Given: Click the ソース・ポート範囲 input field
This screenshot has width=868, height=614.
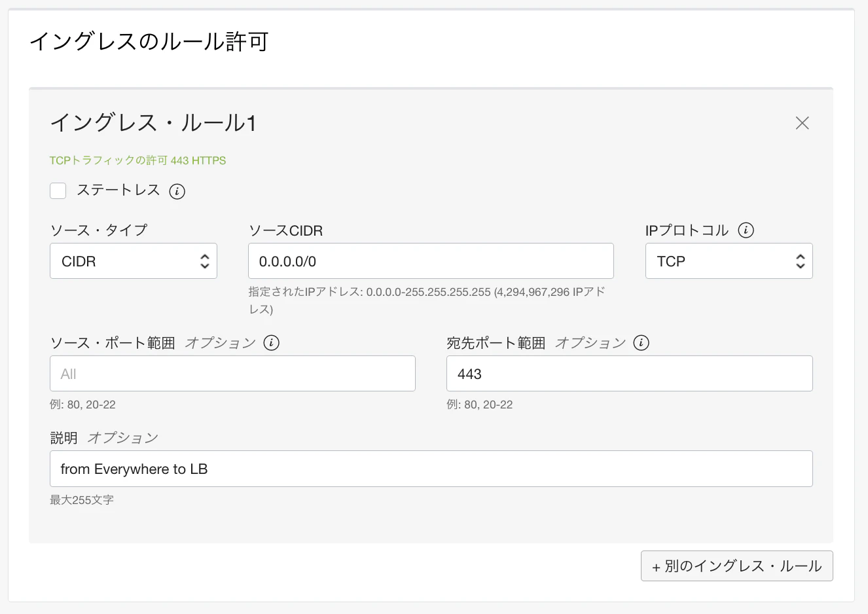Looking at the screenshot, I should point(232,374).
